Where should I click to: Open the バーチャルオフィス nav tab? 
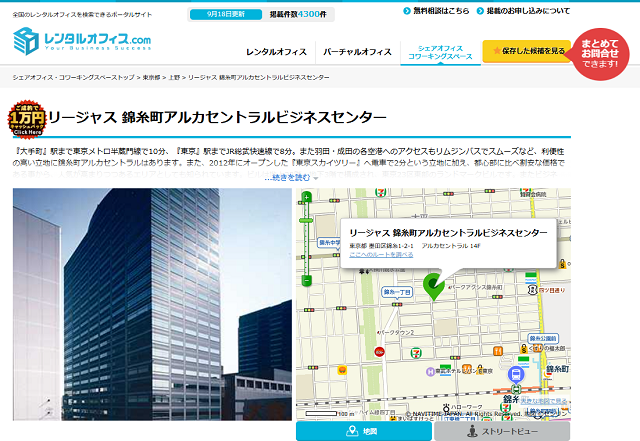pyautogui.click(x=357, y=51)
